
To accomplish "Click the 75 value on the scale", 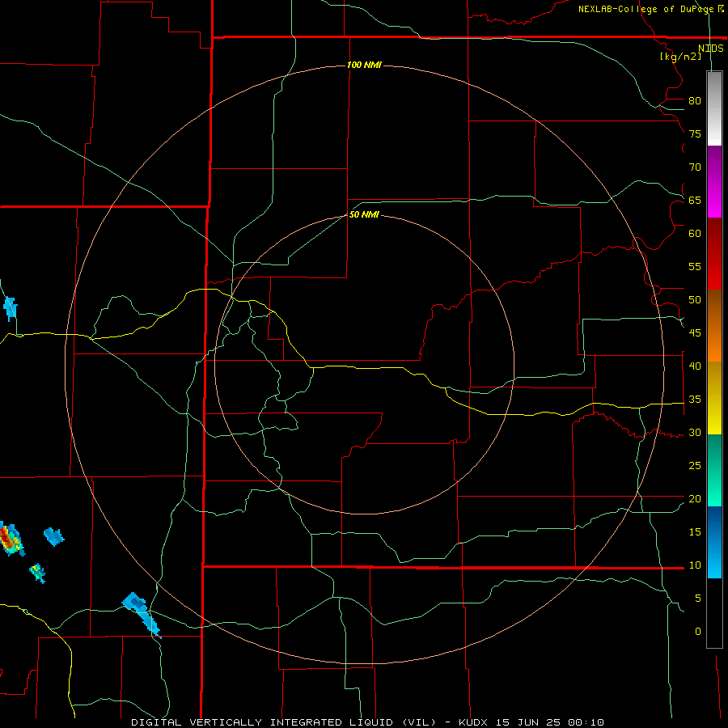I will point(695,133).
